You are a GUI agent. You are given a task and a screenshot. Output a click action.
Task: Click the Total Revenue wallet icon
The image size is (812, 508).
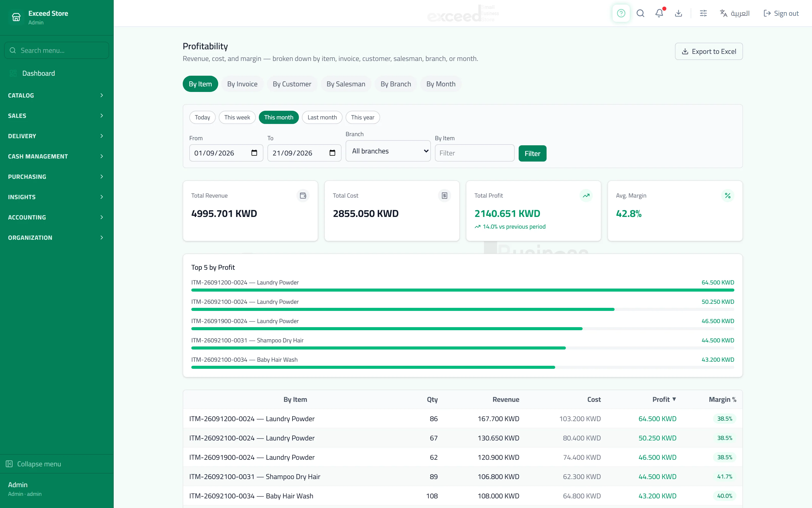click(x=303, y=196)
